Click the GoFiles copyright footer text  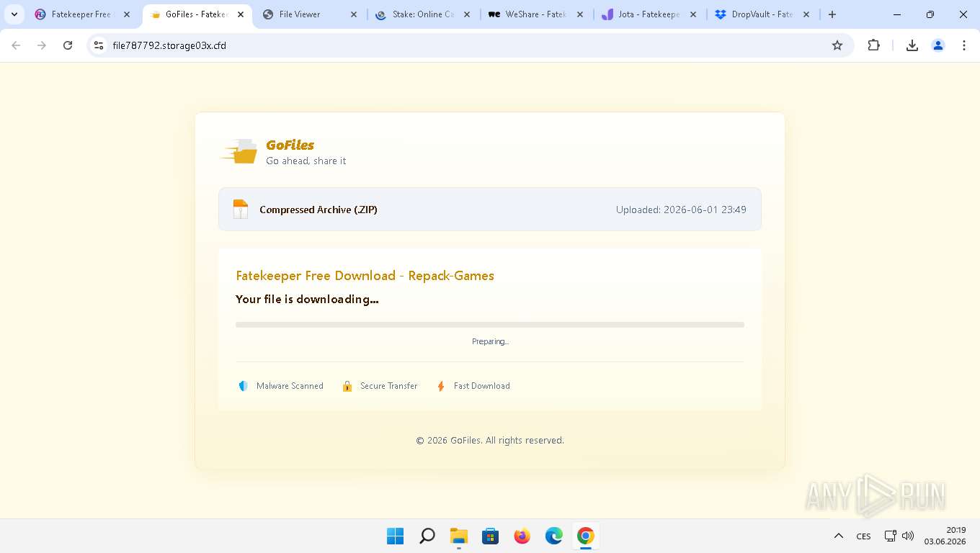point(490,440)
